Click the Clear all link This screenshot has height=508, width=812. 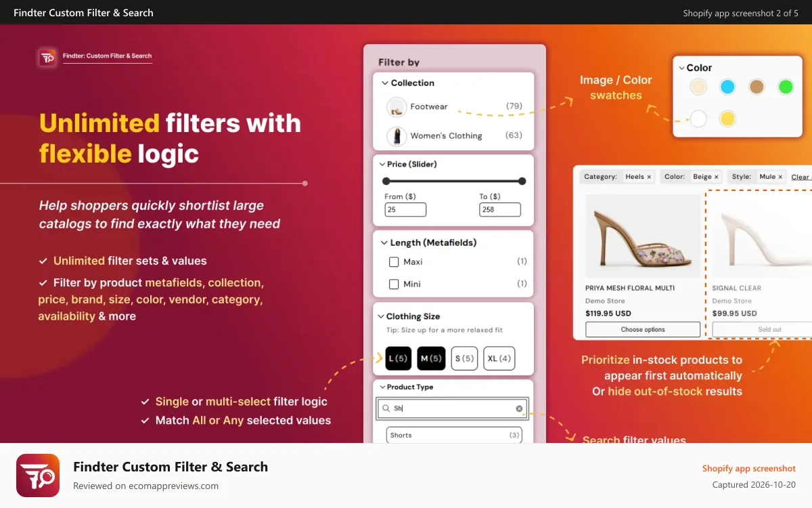[x=802, y=177]
